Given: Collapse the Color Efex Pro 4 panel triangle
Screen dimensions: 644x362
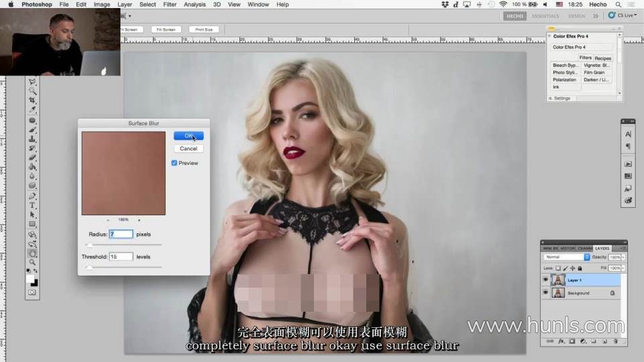Looking at the screenshot, I should [x=551, y=36].
